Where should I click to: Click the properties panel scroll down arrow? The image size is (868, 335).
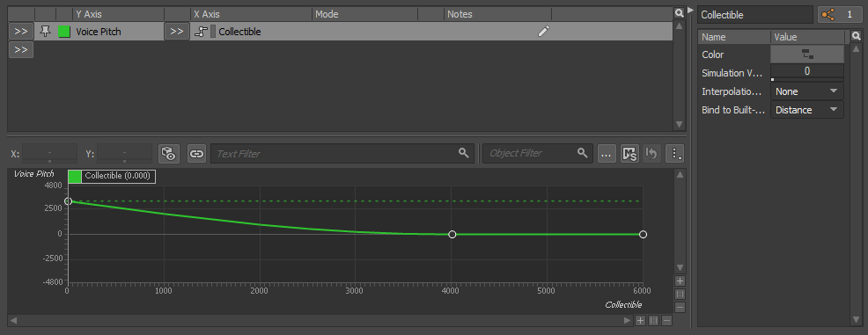pyautogui.click(x=856, y=320)
